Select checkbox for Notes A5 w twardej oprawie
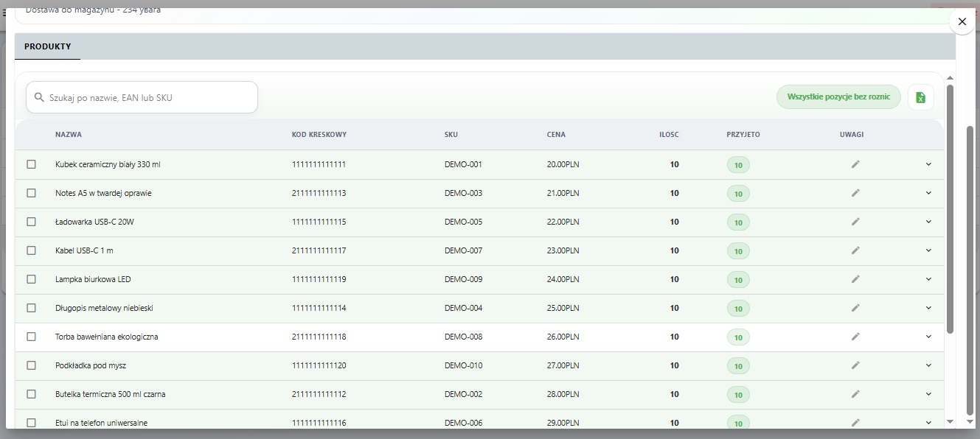This screenshot has width=980, height=439. pyautogui.click(x=31, y=193)
